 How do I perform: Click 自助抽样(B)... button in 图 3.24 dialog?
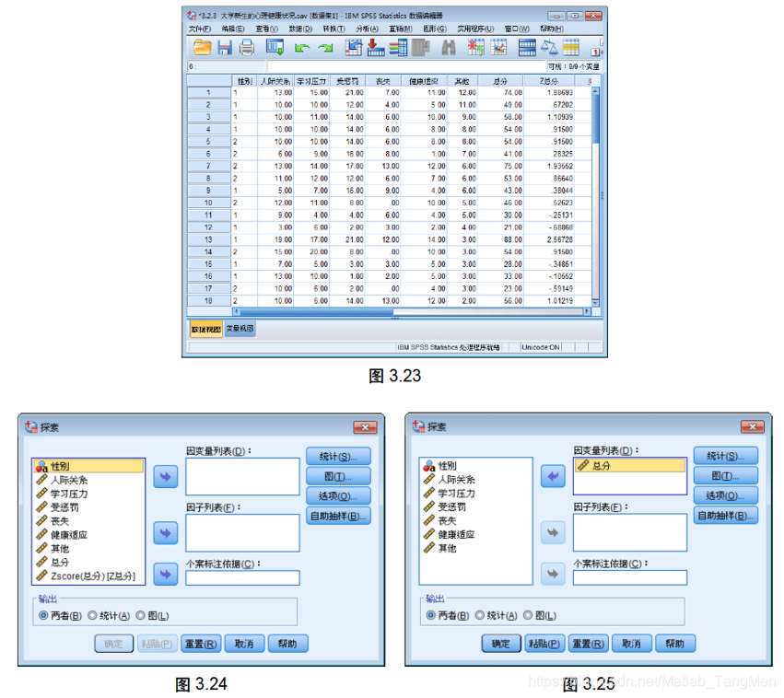(338, 516)
